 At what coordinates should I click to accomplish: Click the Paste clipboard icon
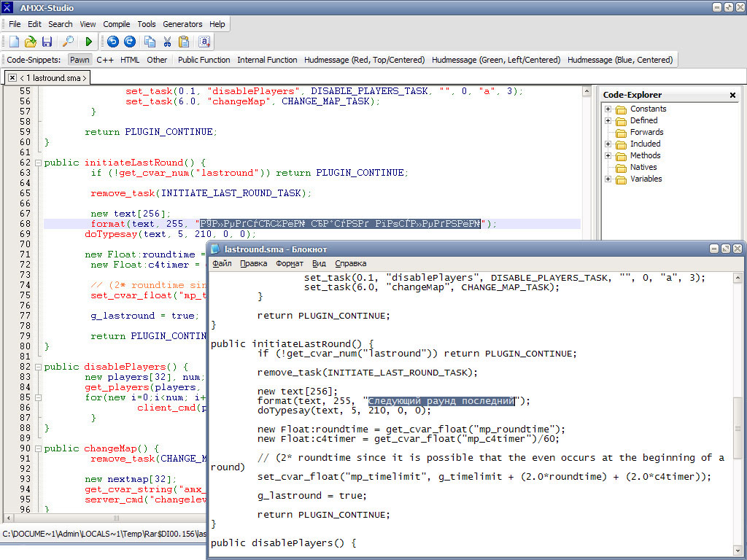click(x=184, y=42)
